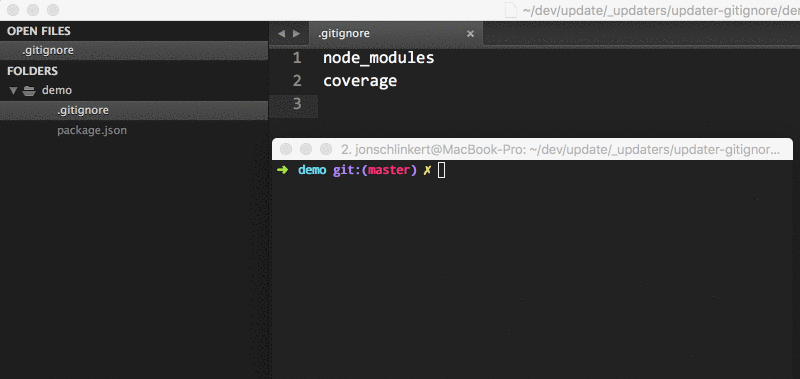Click the terminal prompt cursor block
Image resolution: width=800 pixels, height=379 pixels.
(442, 170)
